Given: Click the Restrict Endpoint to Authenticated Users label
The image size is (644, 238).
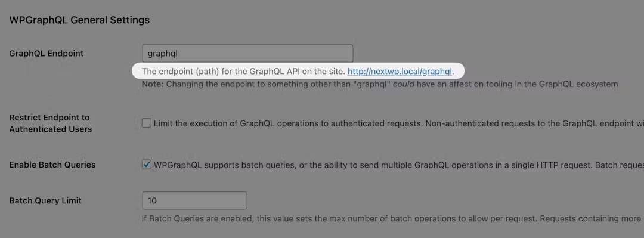Looking at the screenshot, I should pos(51,123).
